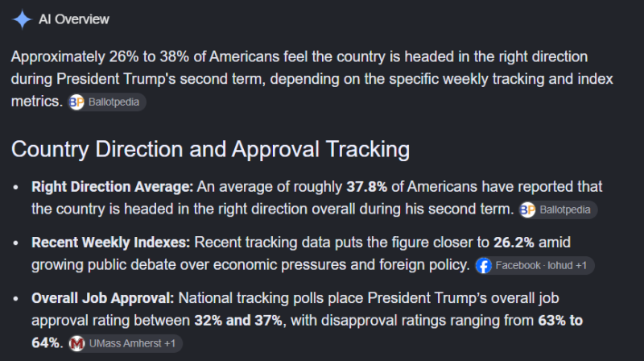Click the bold '26.2%' figure
The image size is (644, 361).
tap(514, 243)
